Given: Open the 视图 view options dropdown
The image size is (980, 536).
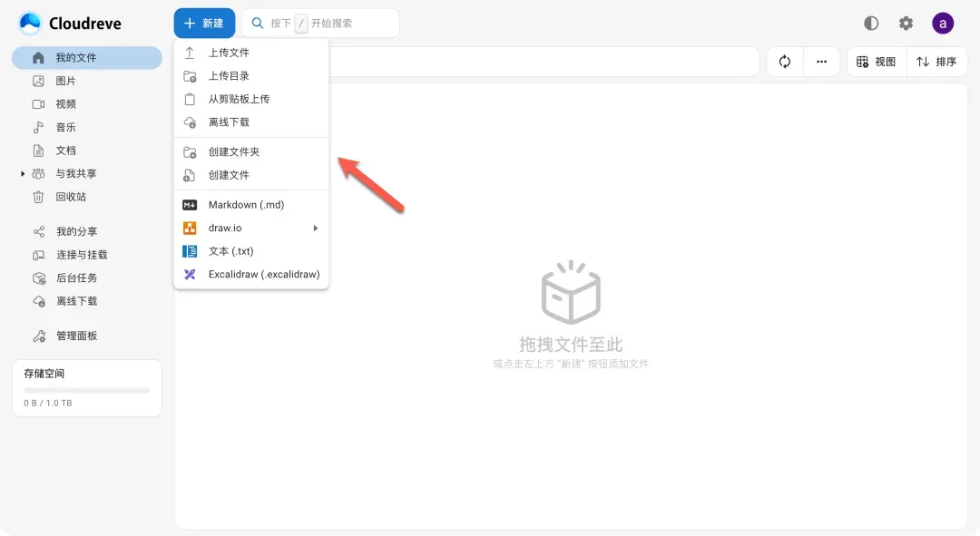Looking at the screenshot, I should pos(877,62).
